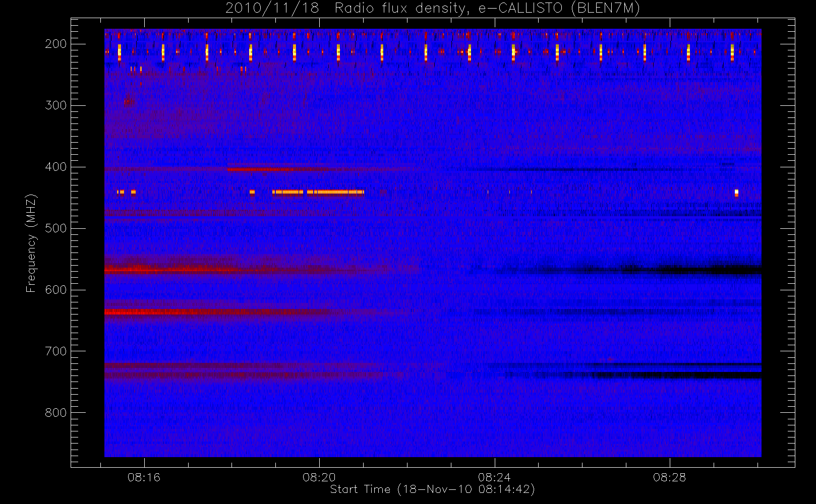
Task: Click the bright red band near 635 MHz
Action: point(212,312)
